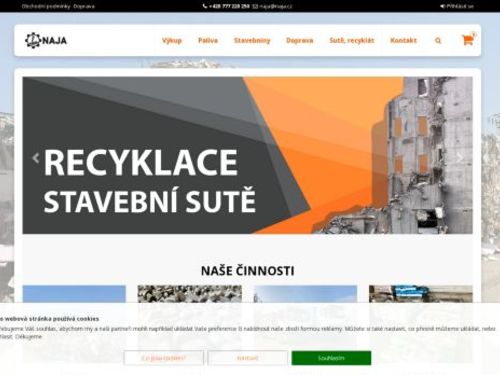Click the blue sky first activity thumbnail
Viewport: 500px width, 375px height.
pyautogui.click(x=74, y=294)
